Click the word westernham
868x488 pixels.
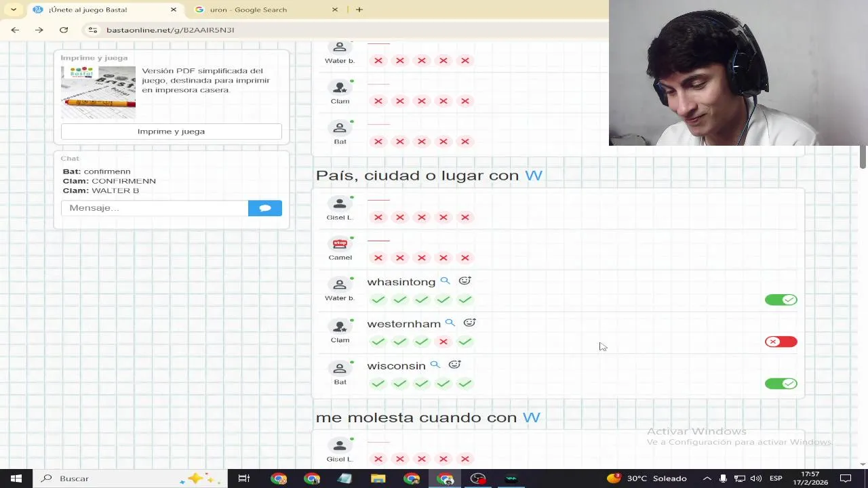click(x=404, y=324)
